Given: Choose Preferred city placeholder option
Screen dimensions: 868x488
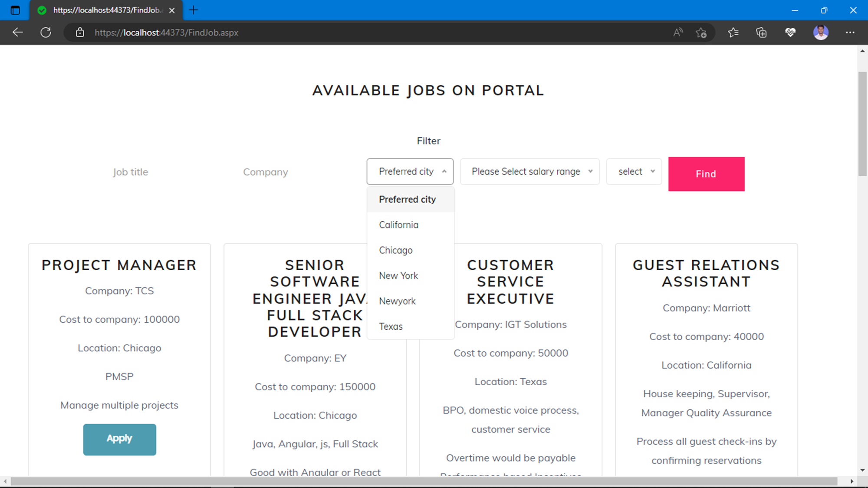Looking at the screenshot, I should coord(411,200).
